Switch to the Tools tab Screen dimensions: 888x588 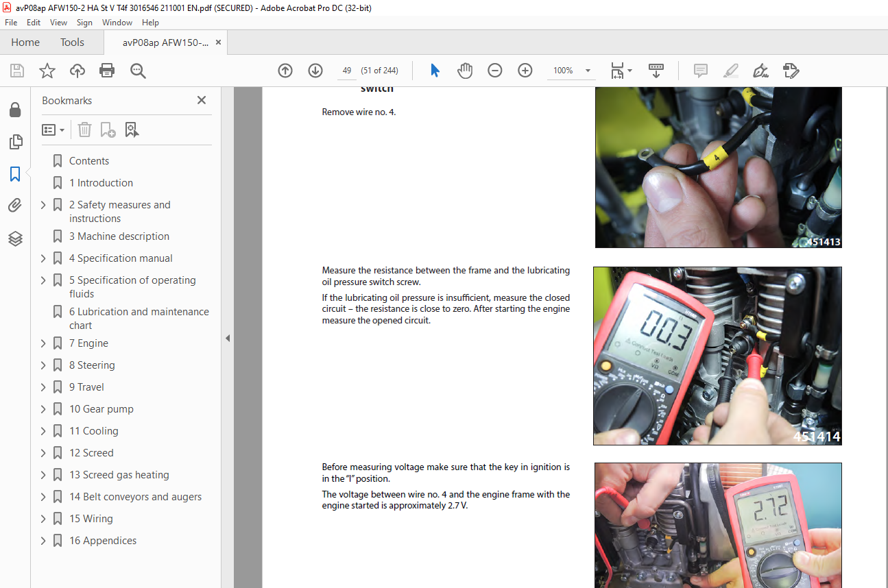click(72, 42)
